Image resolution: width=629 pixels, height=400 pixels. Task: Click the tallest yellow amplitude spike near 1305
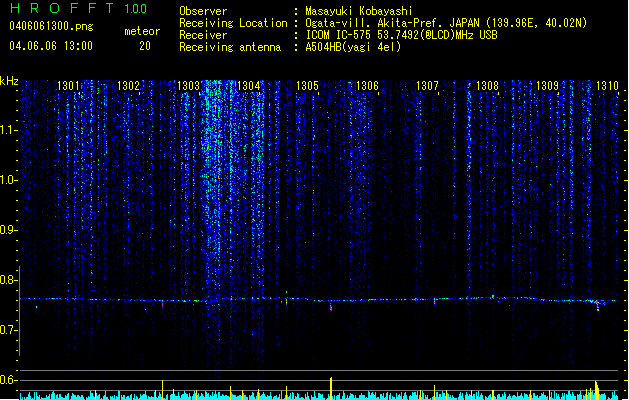(331, 388)
